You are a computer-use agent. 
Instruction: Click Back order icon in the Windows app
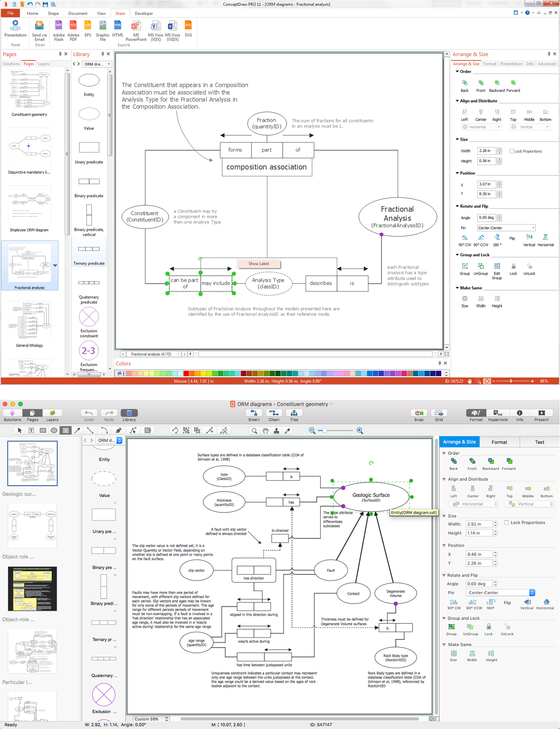pos(465,86)
